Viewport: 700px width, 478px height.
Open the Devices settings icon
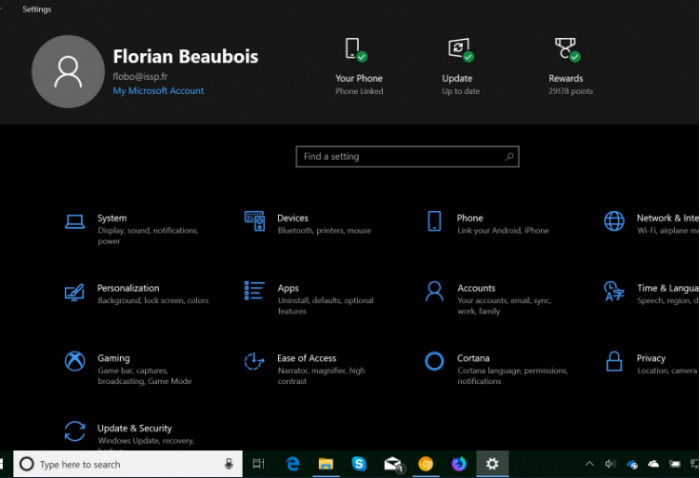[x=254, y=221]
